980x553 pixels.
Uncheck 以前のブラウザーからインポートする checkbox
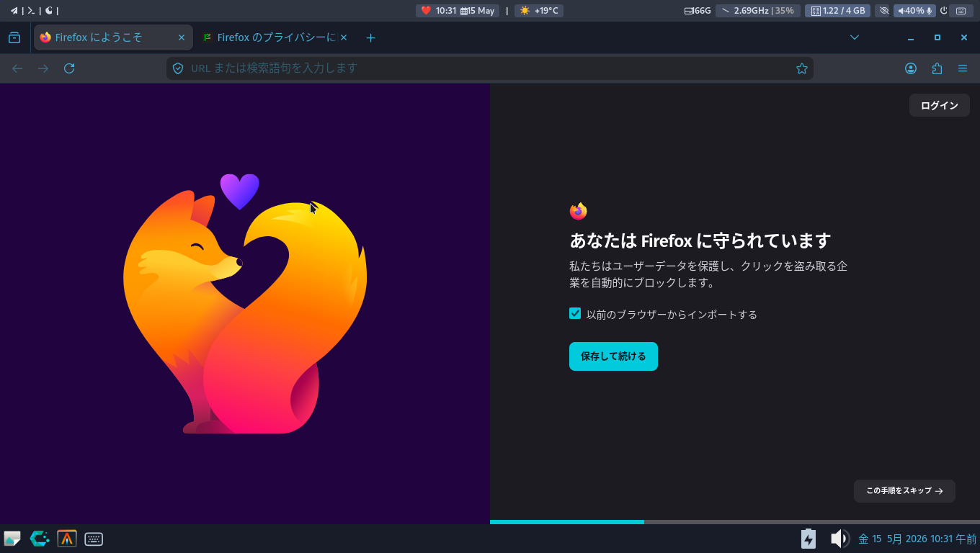pos(575,313)
